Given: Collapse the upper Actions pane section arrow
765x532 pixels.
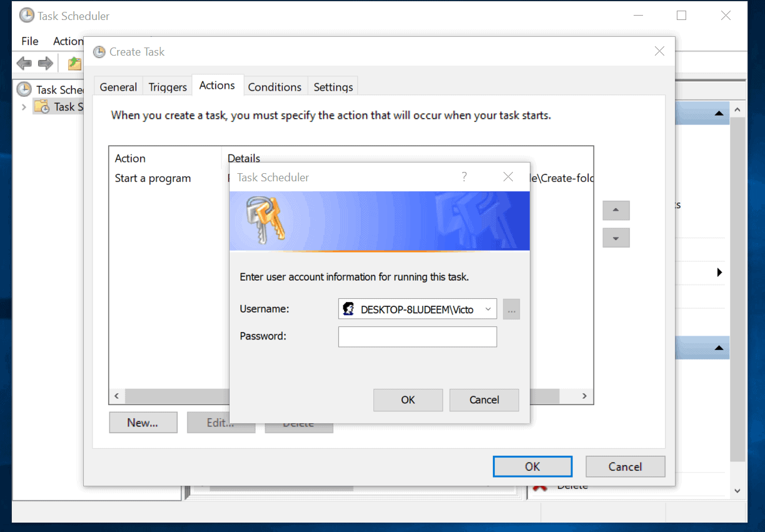Looking at the screenshot, I should click(x=719, y=113).
